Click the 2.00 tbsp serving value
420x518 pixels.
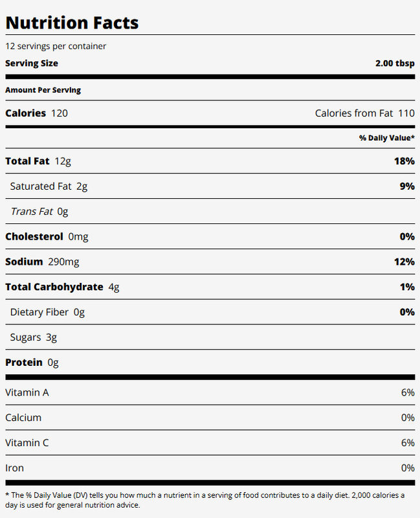tap(395, 63)
